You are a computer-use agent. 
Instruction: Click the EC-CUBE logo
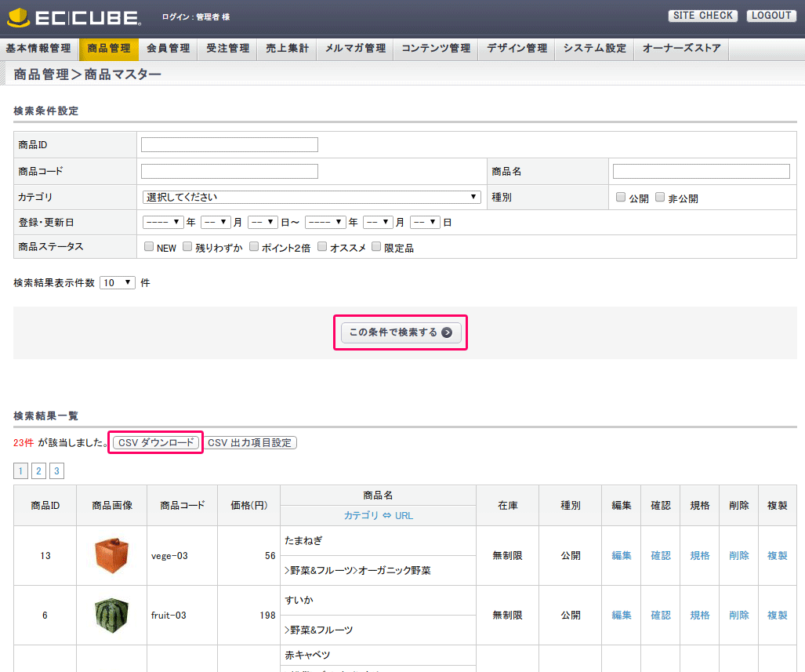tap(74, 17)
